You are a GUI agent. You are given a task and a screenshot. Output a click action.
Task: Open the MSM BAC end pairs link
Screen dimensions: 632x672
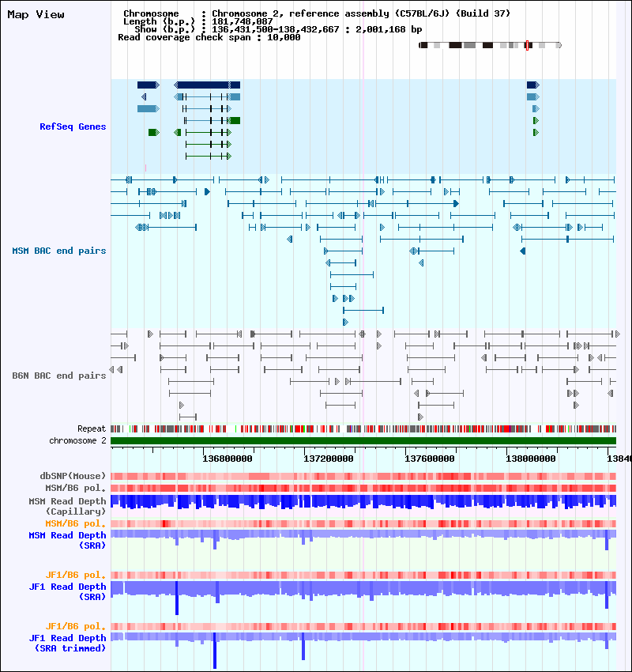click(59, 251)
